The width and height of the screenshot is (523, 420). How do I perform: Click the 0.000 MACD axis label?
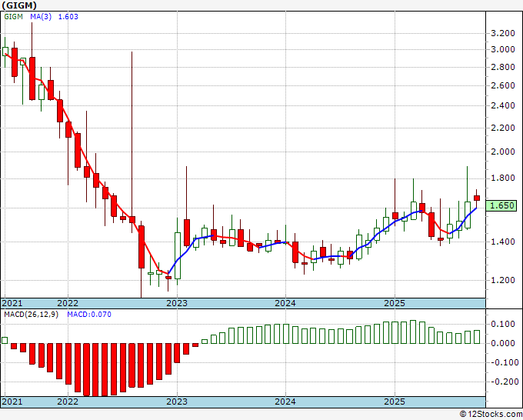tap(503, 343)
